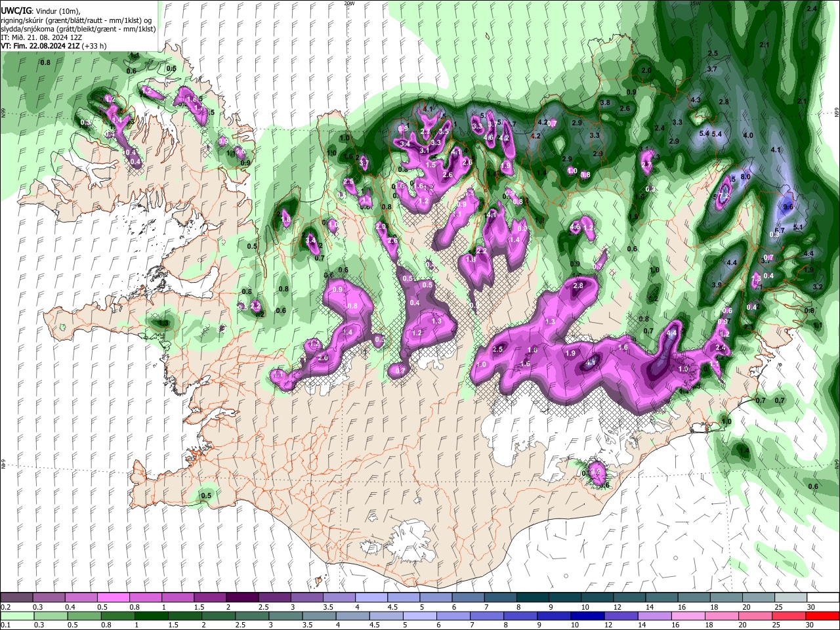Viewport: 840px width, 630px height.
Task: Click the 3.8 precipitation value label
Action: coord(605,102)
